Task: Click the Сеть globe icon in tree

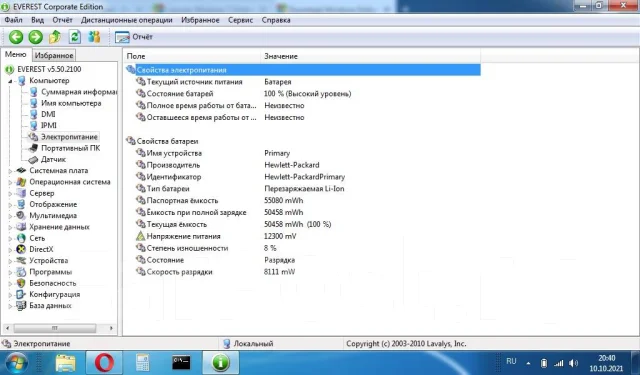Action: [x=21, y=238]
